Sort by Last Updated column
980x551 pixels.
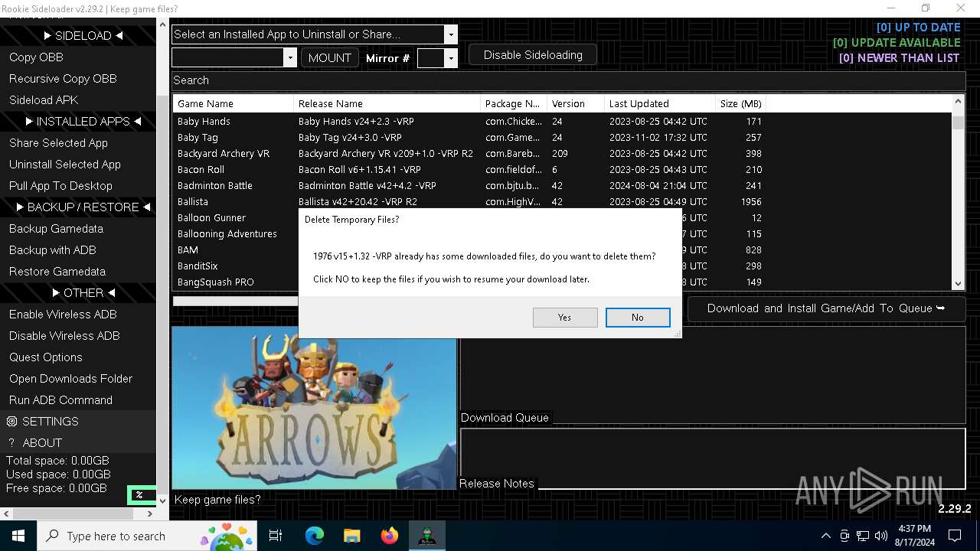(x=660, y=103)
